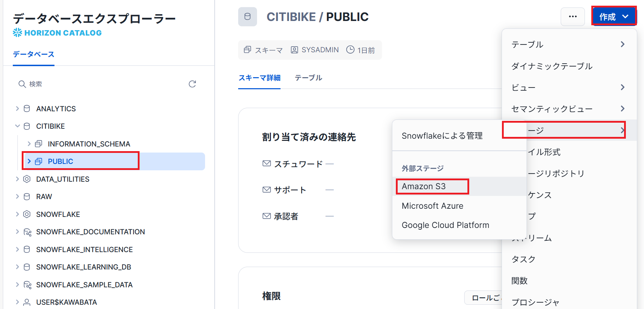This screenshot has height=309, width=644.
Task: Click the magnifier icon in the search box
Action: (22, 84)
